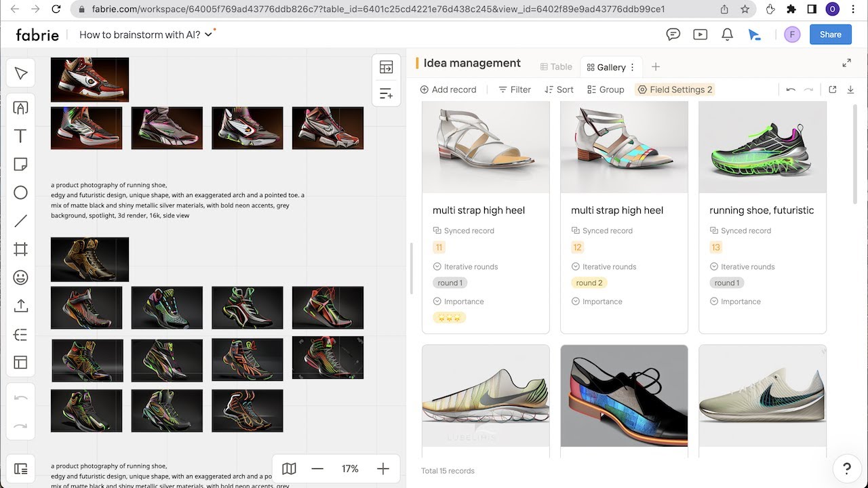Select the circle shape tool
This screenshot has width=868, height=488.
pyautogui.click(x=21, y=192)
